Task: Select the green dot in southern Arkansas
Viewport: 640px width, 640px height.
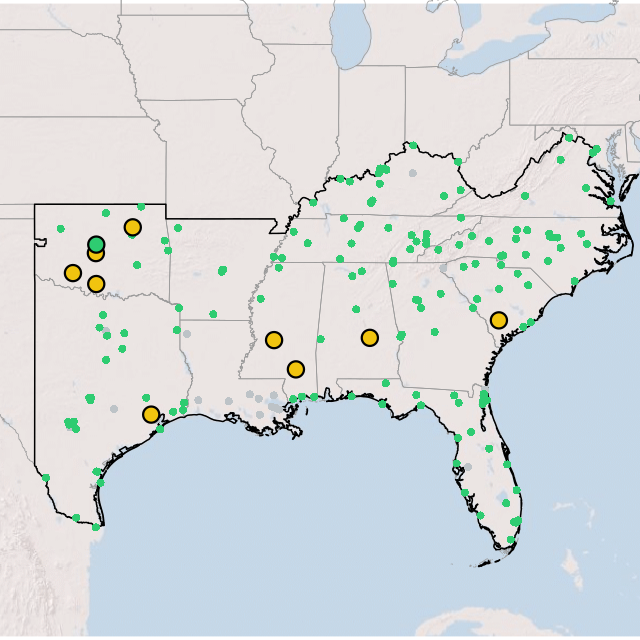Action: pos(213,314)
